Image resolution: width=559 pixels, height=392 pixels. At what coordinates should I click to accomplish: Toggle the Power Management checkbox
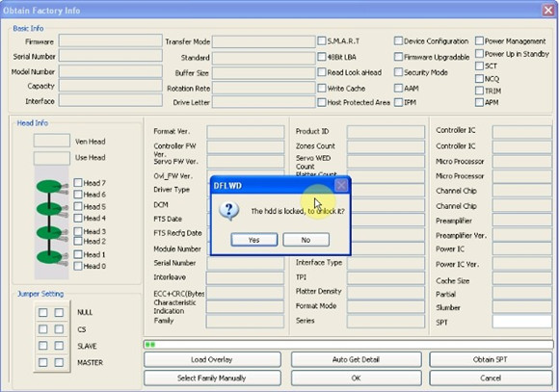coord(480,41)
